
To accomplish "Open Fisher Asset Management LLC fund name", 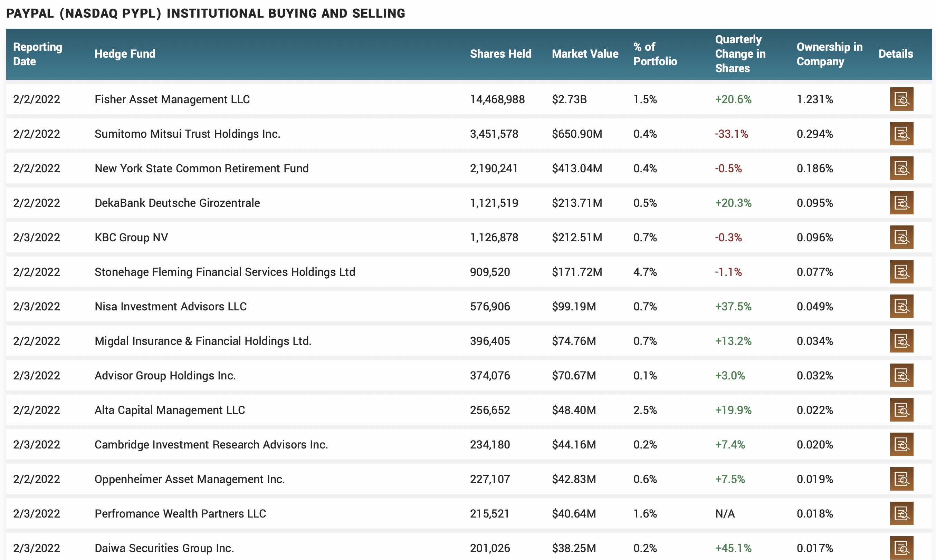I will click(x=172, y=99).
